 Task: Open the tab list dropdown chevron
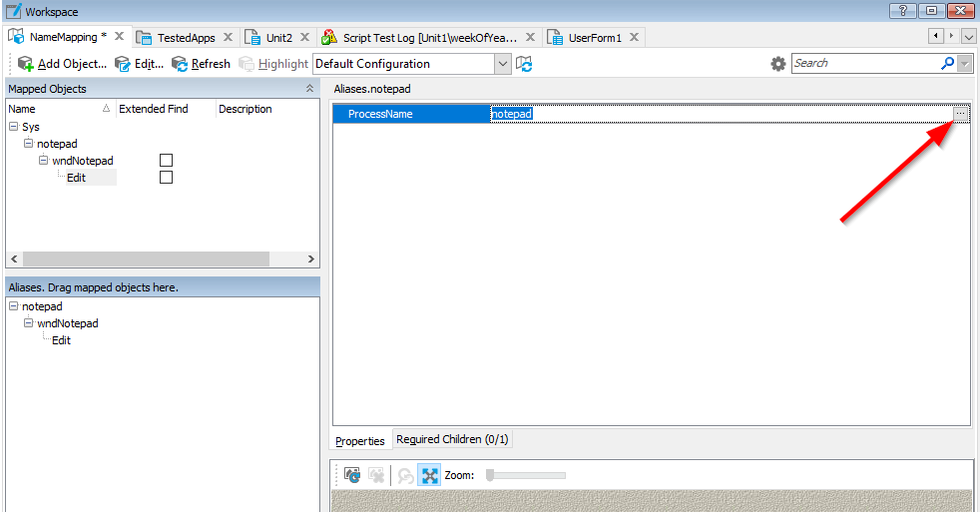tap(968, 37)
